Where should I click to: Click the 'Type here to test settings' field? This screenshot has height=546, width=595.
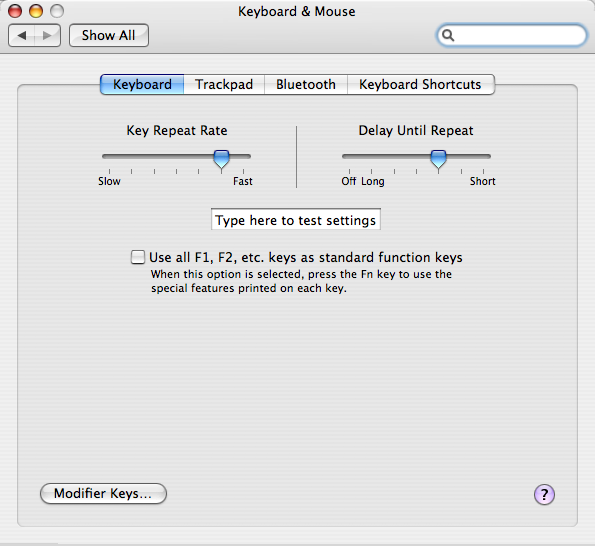[296, 219]
